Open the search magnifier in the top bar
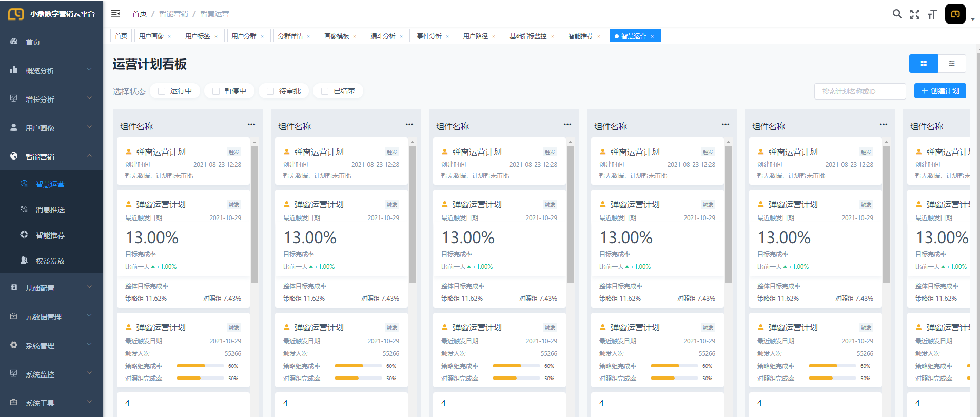The width and height of the screenshot is (980, 417). 897,14
